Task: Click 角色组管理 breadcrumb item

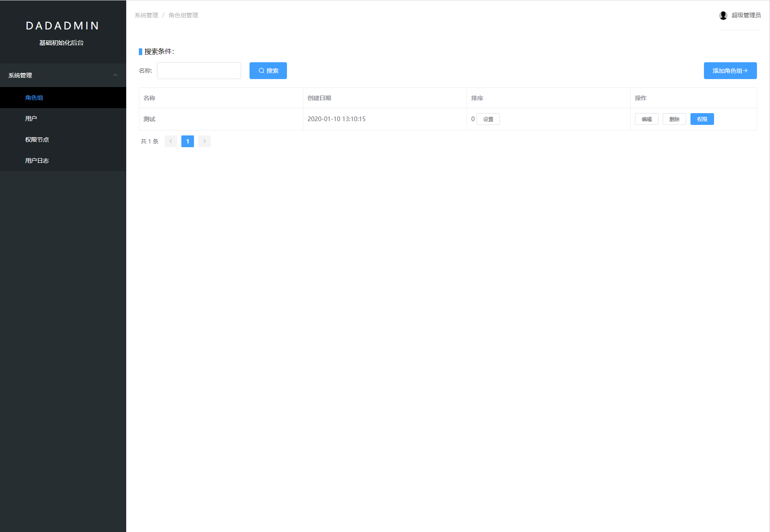Action: pos(183,15)
